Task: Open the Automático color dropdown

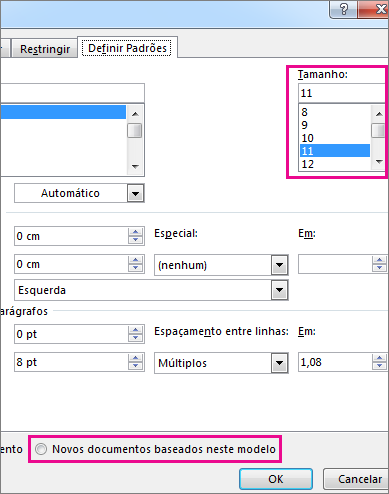Action: [x=135, y=193]
